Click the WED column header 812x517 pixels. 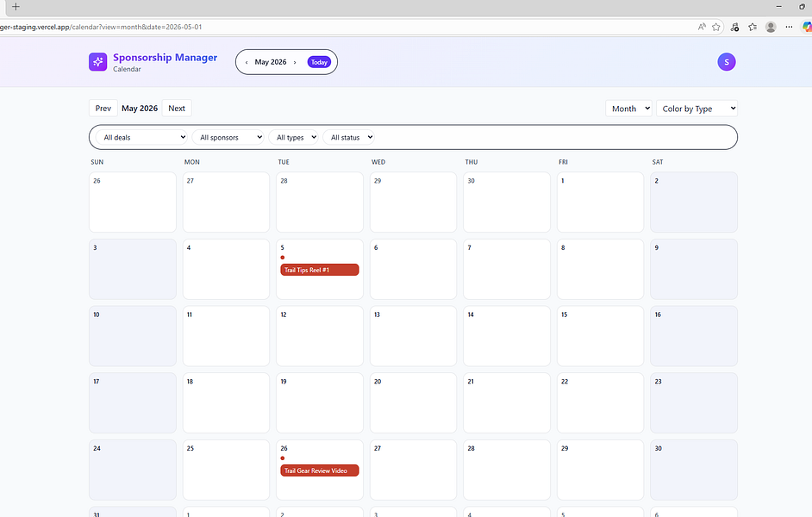[x=378, y=162]
